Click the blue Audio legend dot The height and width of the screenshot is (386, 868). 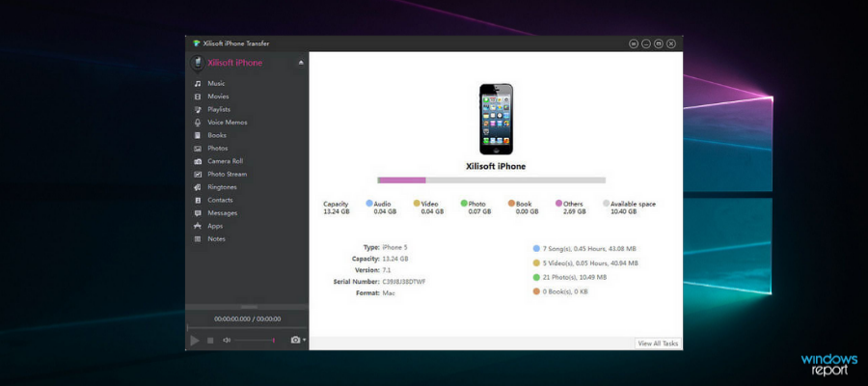point(369,204)
